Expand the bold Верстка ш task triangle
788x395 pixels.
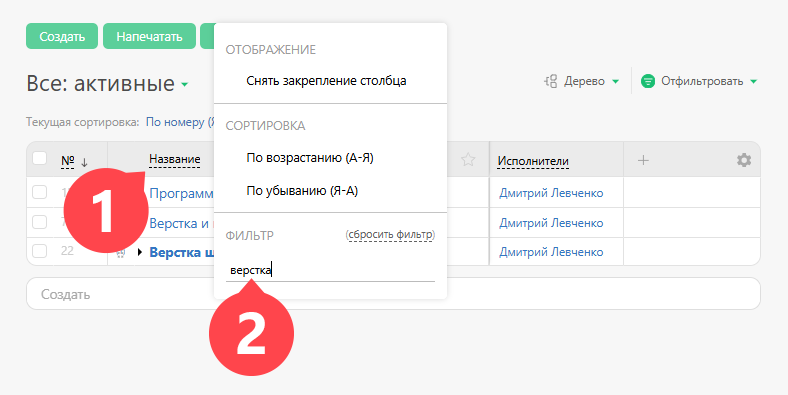pos(140,252)
